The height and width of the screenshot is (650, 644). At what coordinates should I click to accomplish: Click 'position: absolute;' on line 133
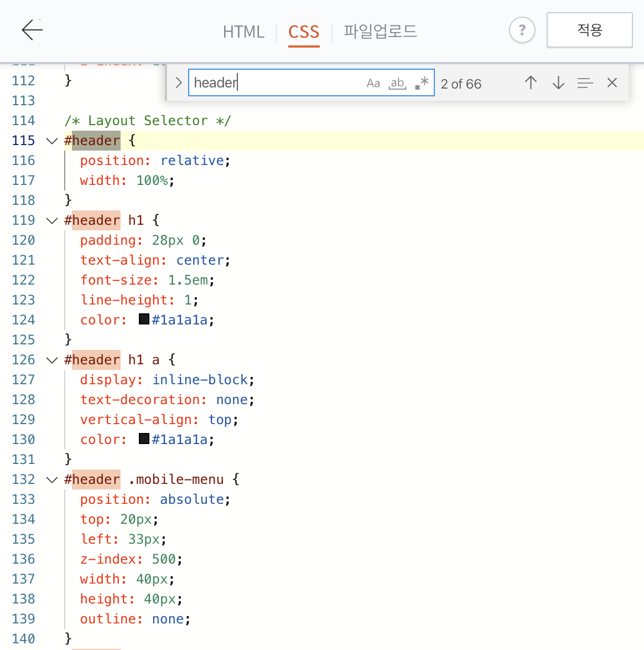coord(155,499)
